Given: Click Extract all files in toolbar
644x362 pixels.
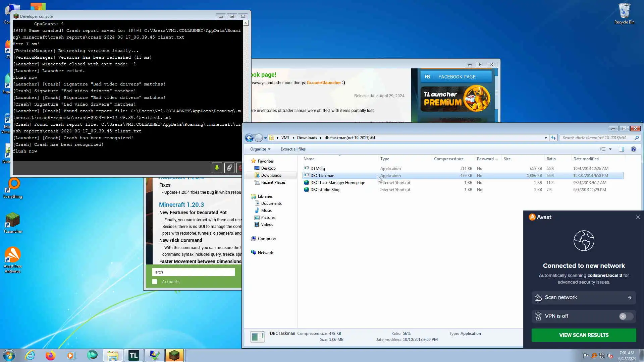Looking at the screenshot, I should tap(293, 149).
